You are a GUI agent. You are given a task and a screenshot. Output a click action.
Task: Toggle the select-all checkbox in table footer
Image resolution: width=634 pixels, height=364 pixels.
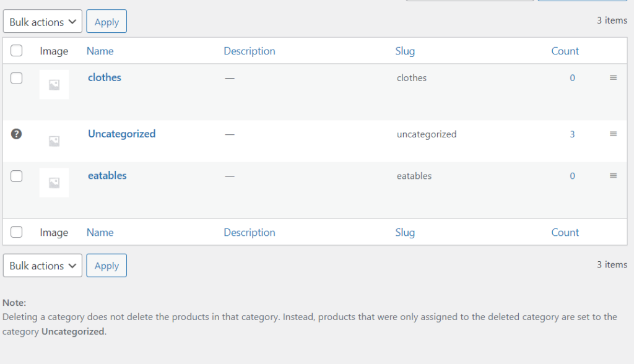[17, 232]
